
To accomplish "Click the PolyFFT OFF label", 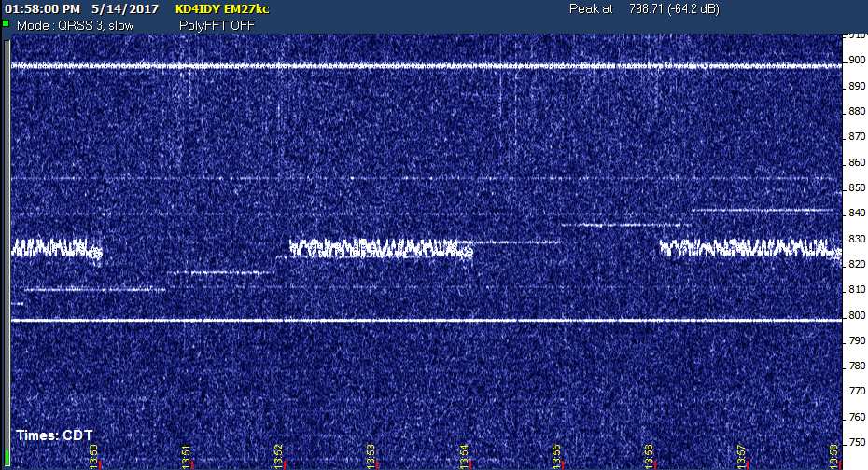I will (x=217, y=25).
